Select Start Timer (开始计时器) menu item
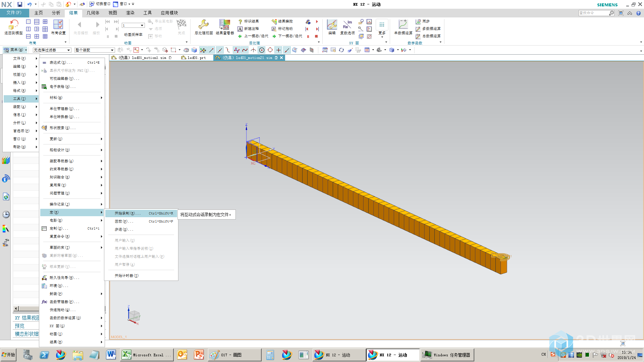 coord(141,276)
